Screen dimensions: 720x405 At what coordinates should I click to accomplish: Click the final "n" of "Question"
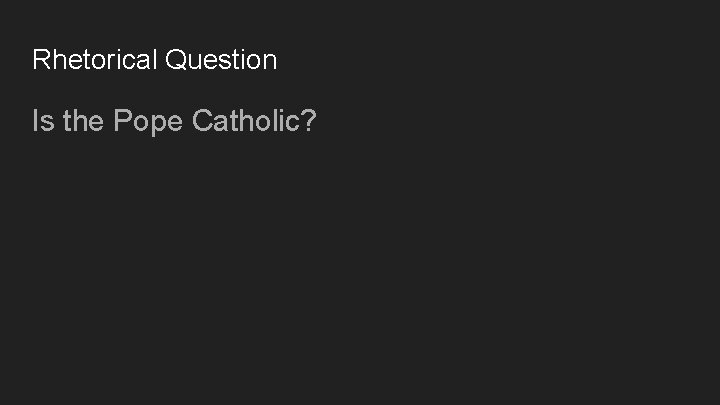(270, 60)
